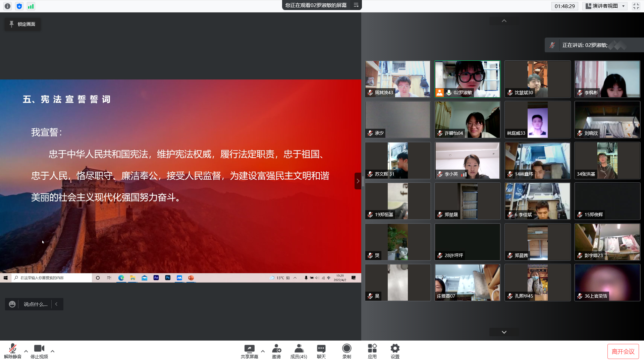Select 许晴怡04 video thumbnail
Image resolution: width=644 pixels, height=362 pixels.
(467, 120)
